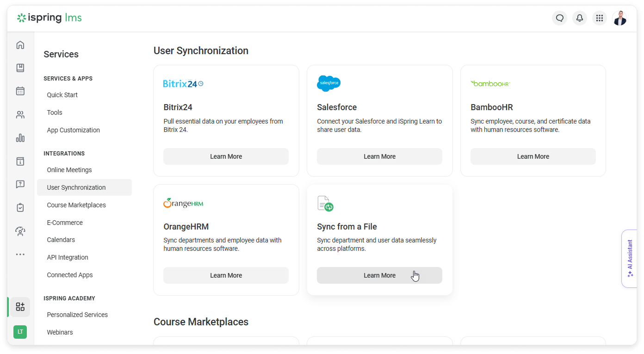Click the three dots More icon in sidebar
644x354 pixels.
20,255
